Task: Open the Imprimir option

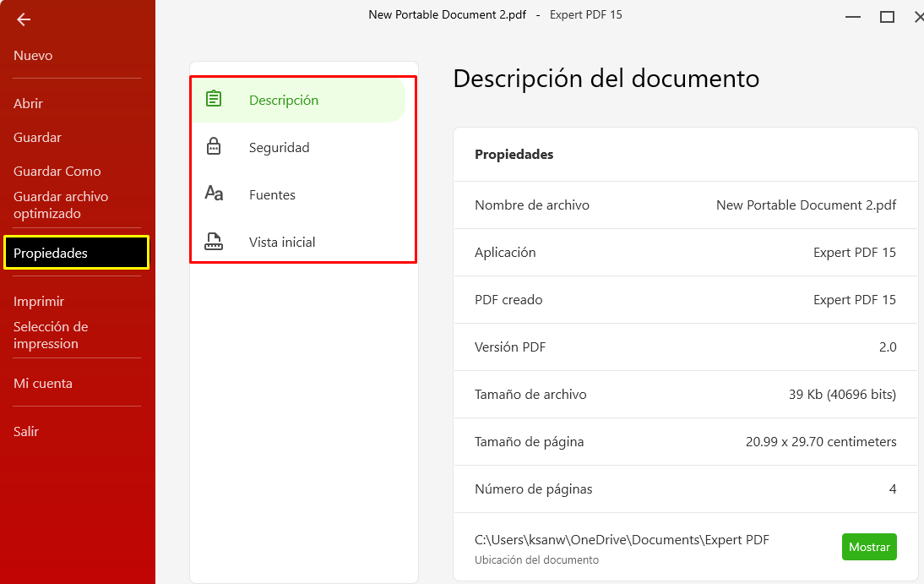Action: tap(39, 302)
